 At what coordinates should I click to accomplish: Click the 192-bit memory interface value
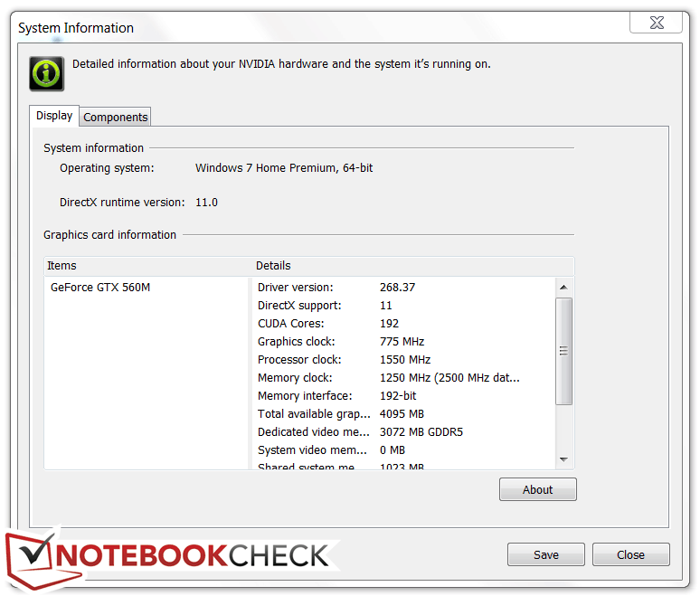[x=398, y=395]
